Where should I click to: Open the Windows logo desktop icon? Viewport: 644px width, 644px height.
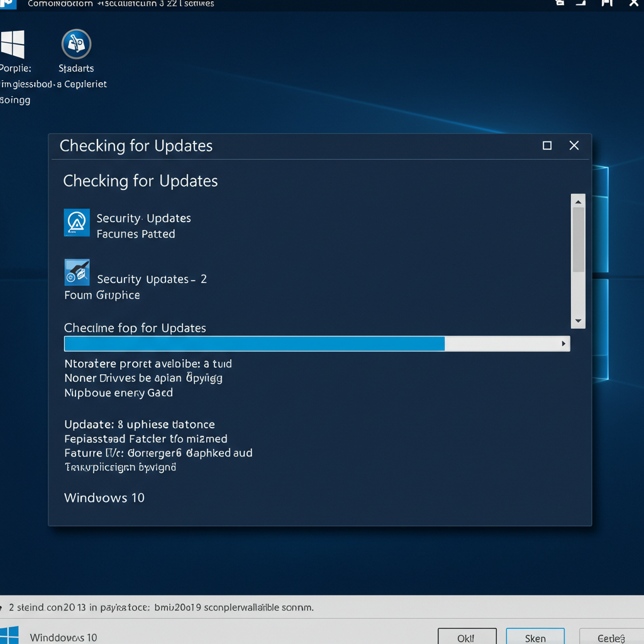(13, 44)
